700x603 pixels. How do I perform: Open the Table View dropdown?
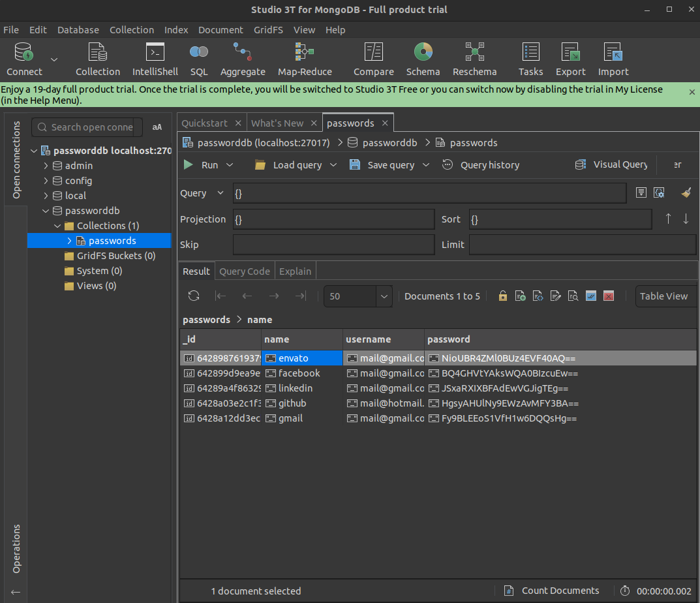click(665, 296)
